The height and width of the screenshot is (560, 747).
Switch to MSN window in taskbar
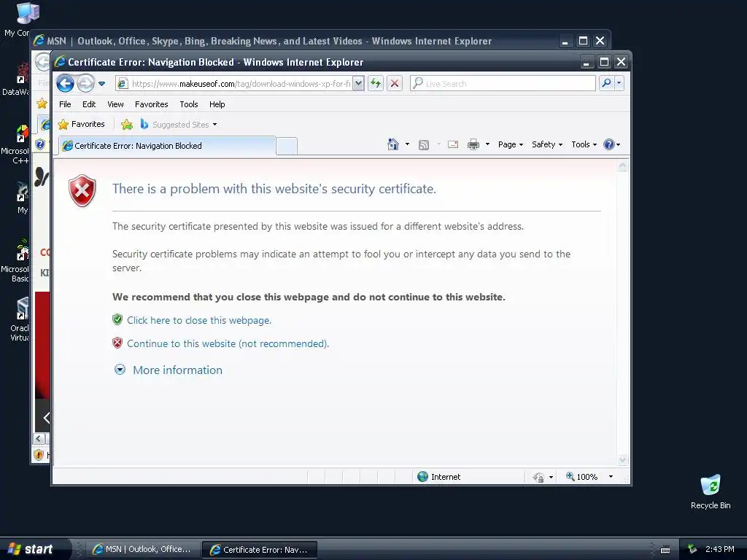click(x=142, y=550)
